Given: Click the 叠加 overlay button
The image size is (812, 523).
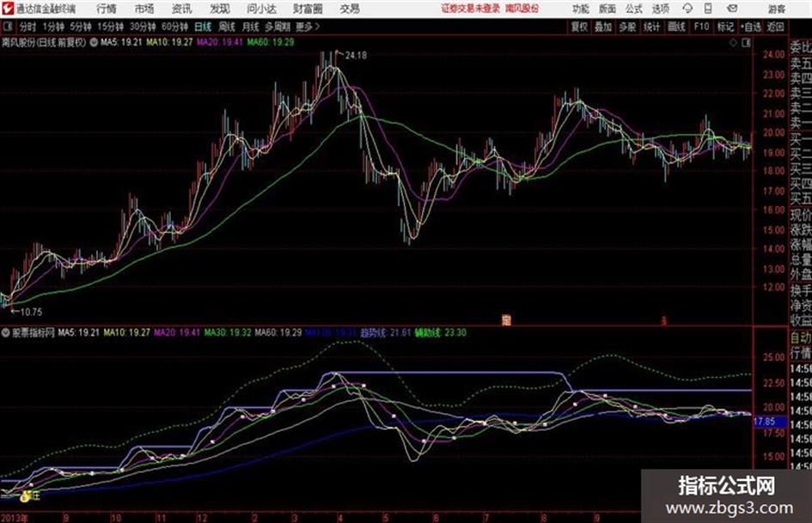Looking at the screenshot, I should coord(603,27).
